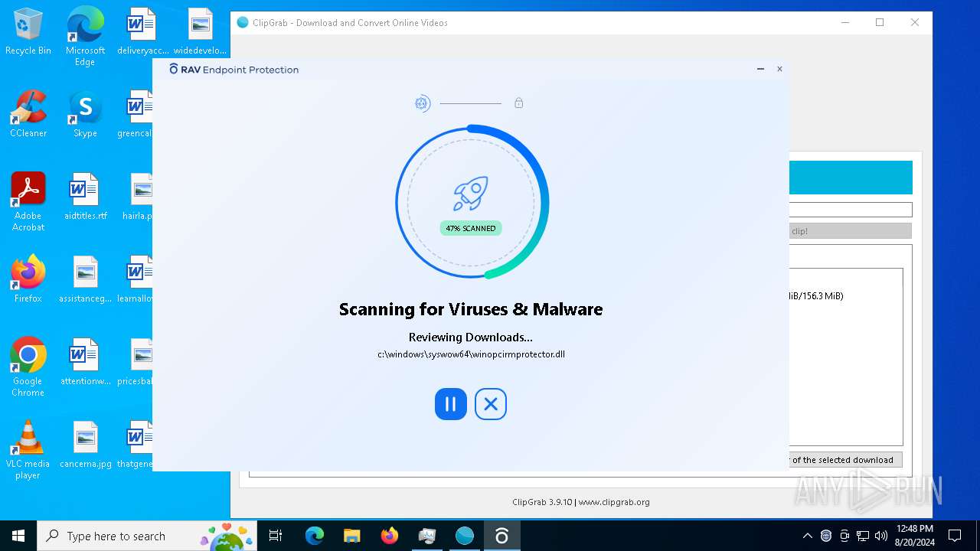
Task: Select the widedevelo image file icon
Action: [x=200, y=33]
